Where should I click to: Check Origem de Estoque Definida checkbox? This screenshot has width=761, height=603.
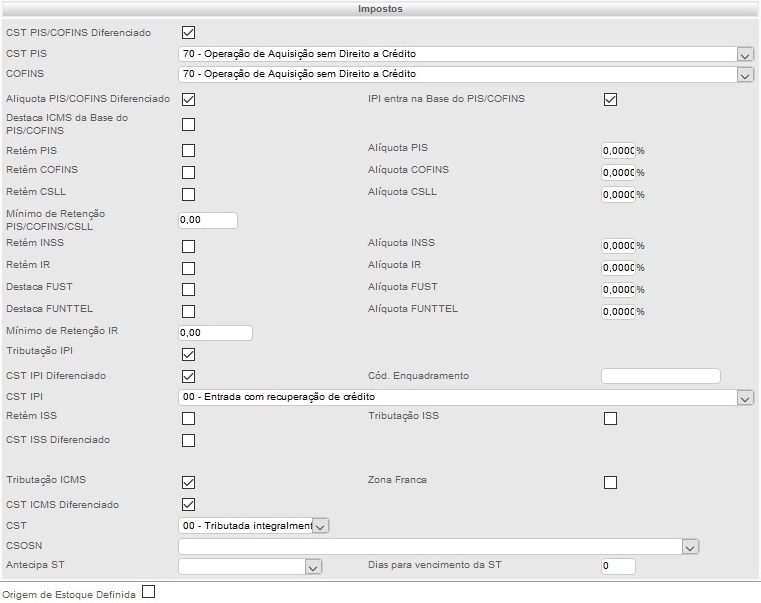click(149, 592)
